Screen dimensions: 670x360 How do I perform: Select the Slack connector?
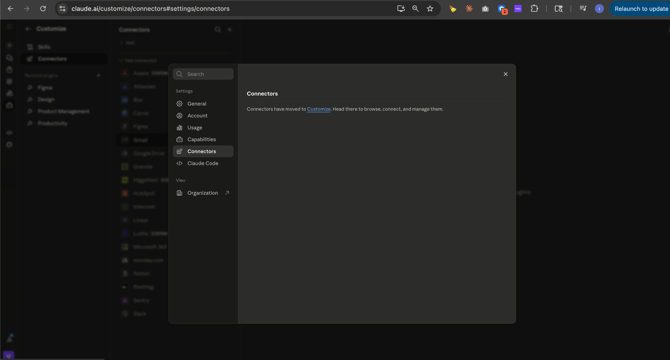pos(143,313)
